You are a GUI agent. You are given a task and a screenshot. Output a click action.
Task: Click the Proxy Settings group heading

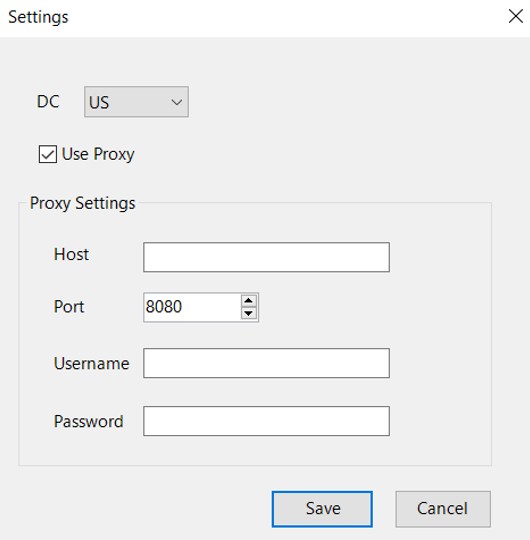[x=83, y=203]
